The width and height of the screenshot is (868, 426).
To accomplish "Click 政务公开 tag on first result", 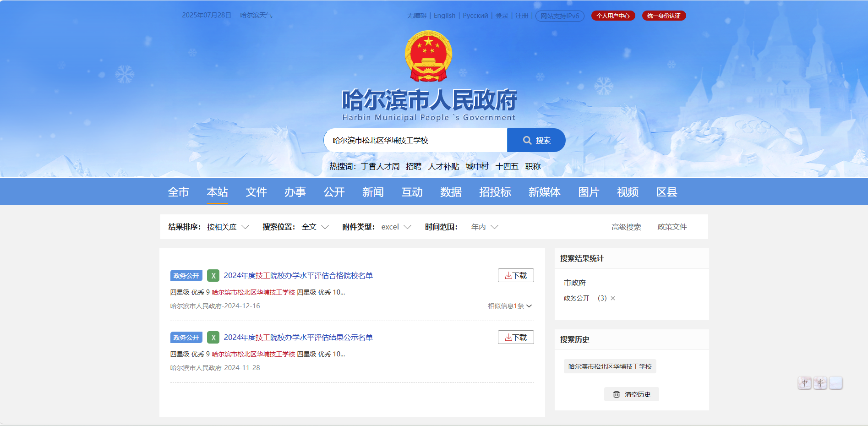I will 186,275.
